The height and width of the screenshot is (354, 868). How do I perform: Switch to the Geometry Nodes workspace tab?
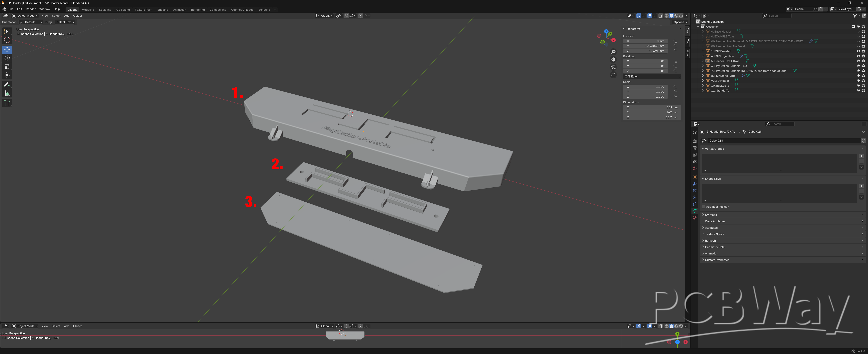tap(242, 10)
